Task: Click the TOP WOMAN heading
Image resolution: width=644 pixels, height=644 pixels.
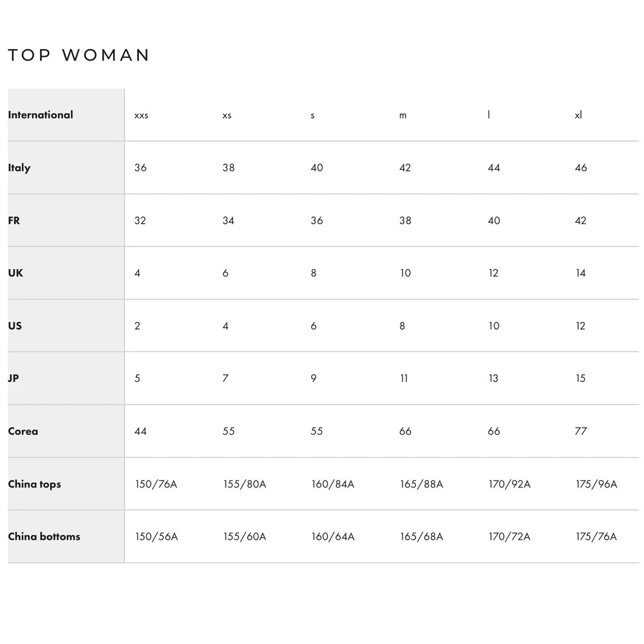Action: click(79, 55)
